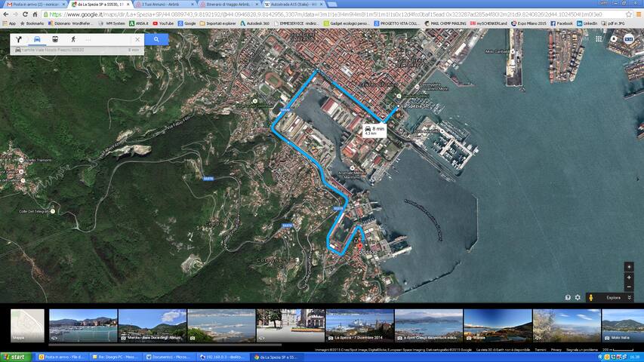This screenshot has width=644, height=362.
Task: Open the Molo Italia photo thumbnail
Action: point(622,325)
